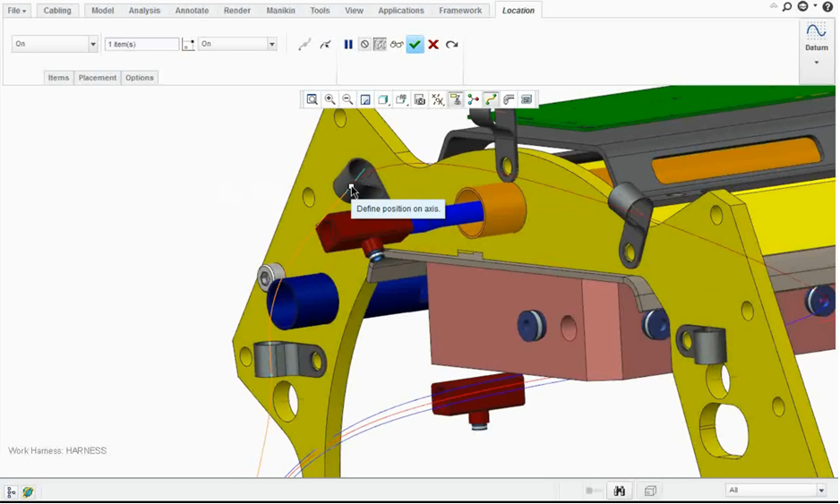Open the Saved Orientations icon
Image resolution: width=840 pixels, height=504 pixels.
click(x=401, y=99)
